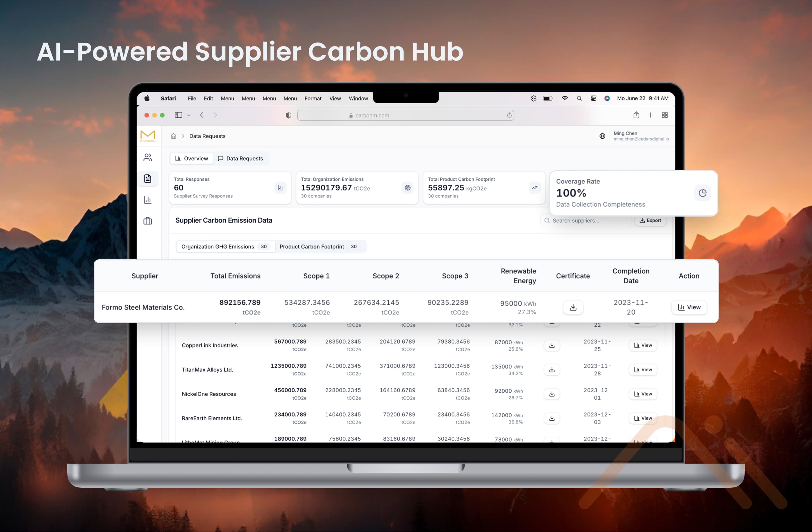Click the home breadcrumb icon
The width and height of the screenshot is (812, 532).
point(173,136)
